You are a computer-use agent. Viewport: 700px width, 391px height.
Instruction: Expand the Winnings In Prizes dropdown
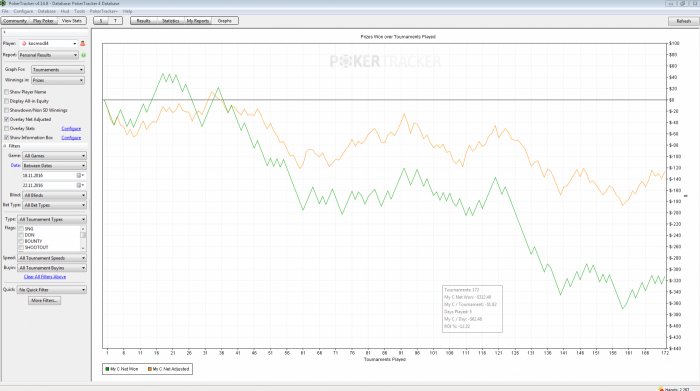58,80
